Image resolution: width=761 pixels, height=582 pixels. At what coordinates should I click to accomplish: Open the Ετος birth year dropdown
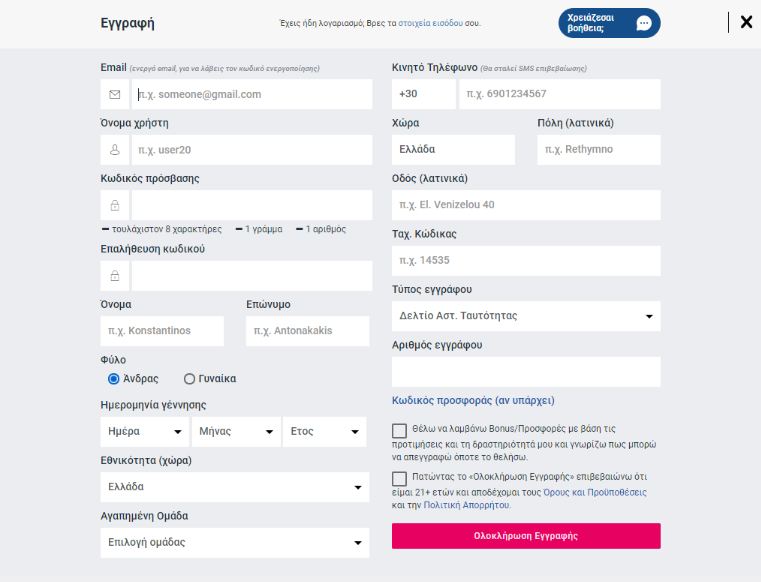pos(324,432)
